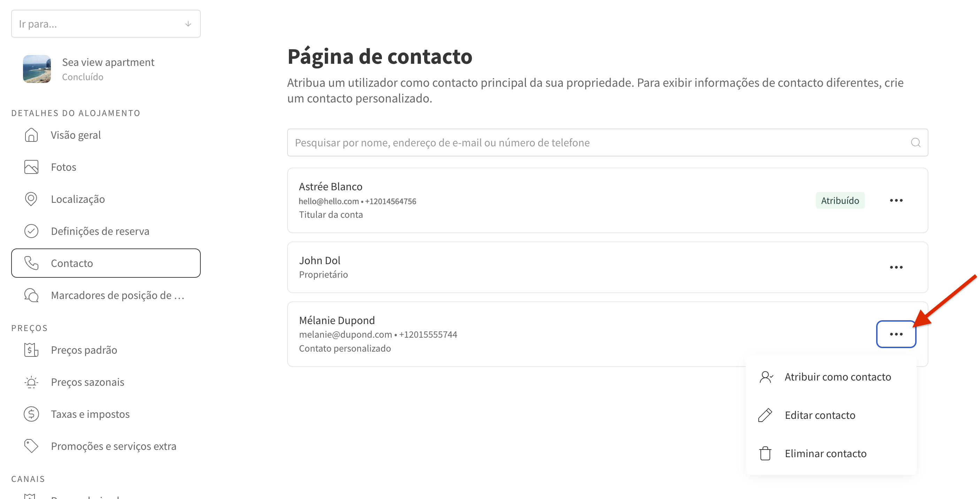Click the Taxas e impostos dollar icon
This screenshot has height=499, width=980.
(31, 414)
